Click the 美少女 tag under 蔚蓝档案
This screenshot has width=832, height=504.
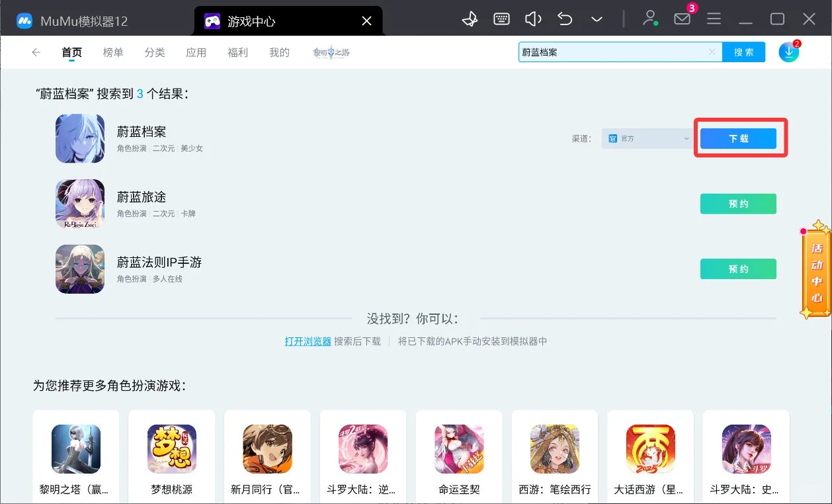click(192, 149)
